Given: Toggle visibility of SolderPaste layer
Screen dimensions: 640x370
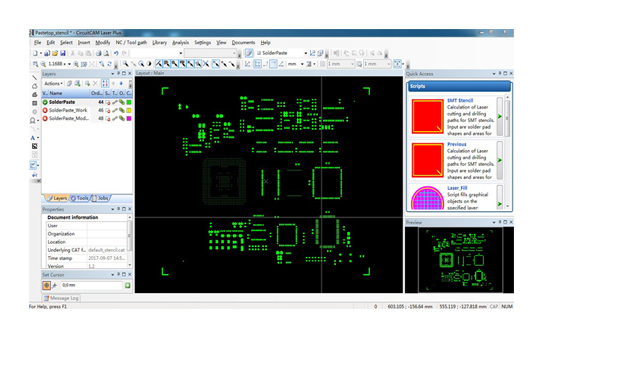Looking at the screenshot, I should 45,102.
